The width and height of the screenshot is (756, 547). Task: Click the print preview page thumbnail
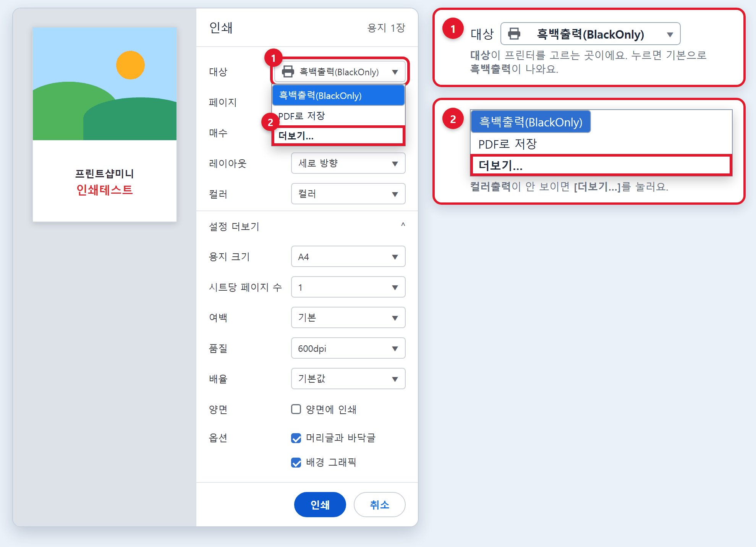[105, 125]
